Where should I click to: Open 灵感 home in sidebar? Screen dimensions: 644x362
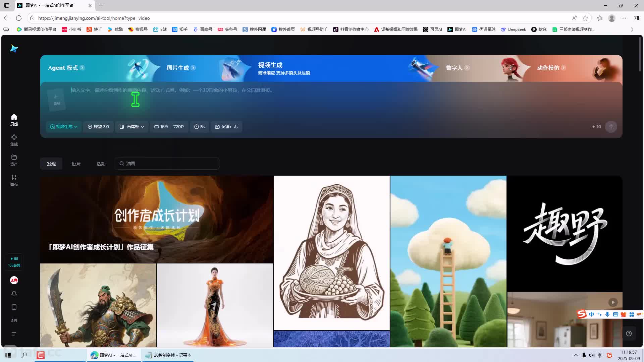tap(14, 120)
